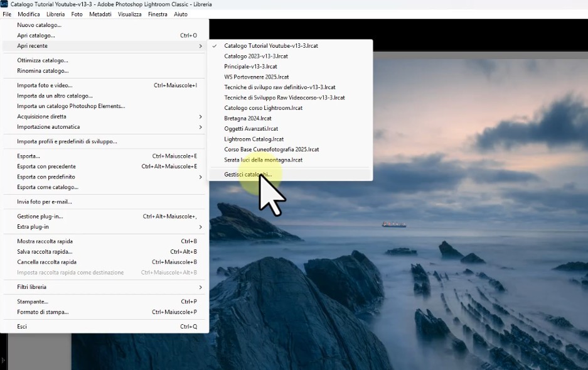Screen dimensions: 588x370
Task: Select Rinomina catalogo...
Action: click(x=104, y=71)
